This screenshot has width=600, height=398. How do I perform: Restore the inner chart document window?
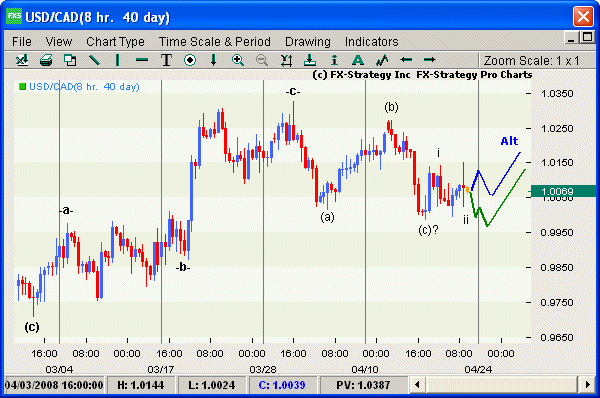(x=587, y=37)
